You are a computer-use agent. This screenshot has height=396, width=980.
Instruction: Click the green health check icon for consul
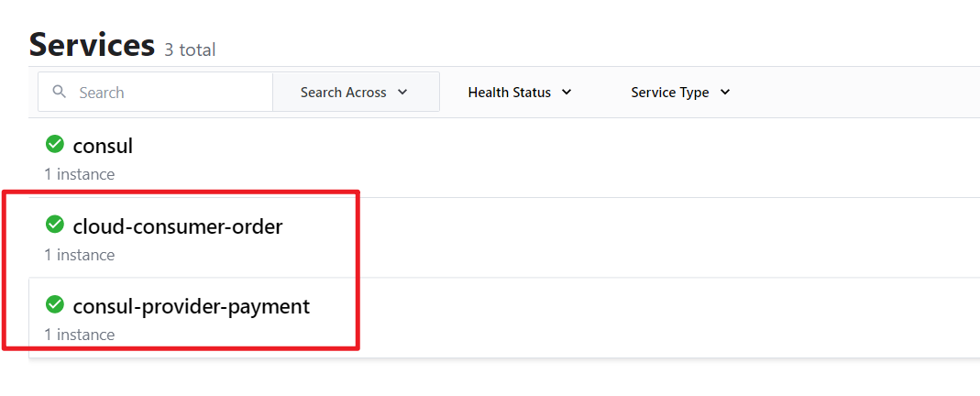point(55,144)
